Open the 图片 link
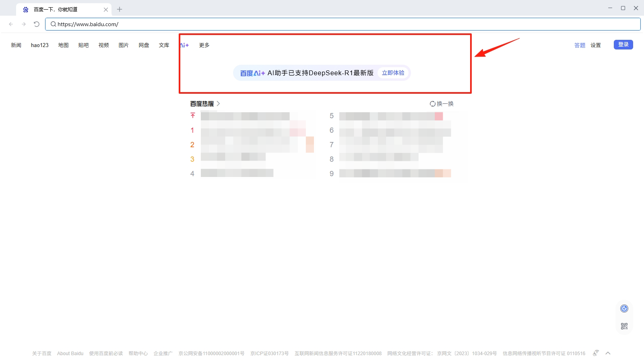 point(124,45)
